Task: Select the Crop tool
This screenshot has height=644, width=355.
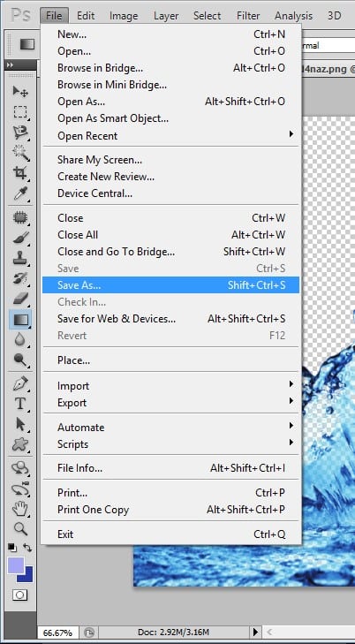Action: click(x=19, y=173)
